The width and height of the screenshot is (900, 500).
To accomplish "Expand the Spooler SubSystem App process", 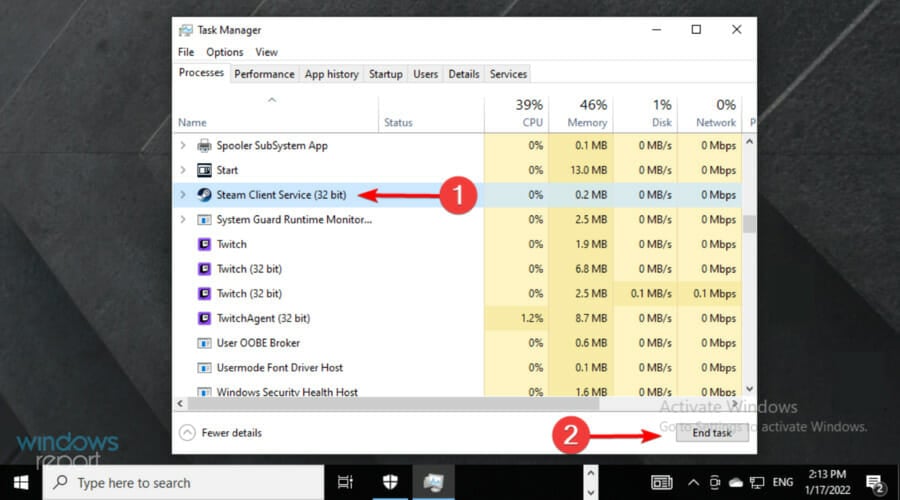I will point(183,146).
